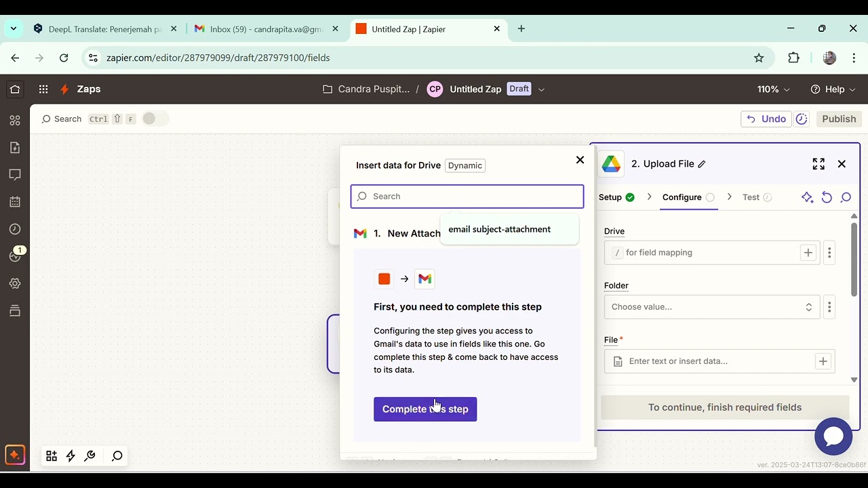Image resolution: width=868 pixels, height=488 pixels.
Task: Click the Dynamic tag in popup header
Action: pyautogui.click(x=465, y=165)
